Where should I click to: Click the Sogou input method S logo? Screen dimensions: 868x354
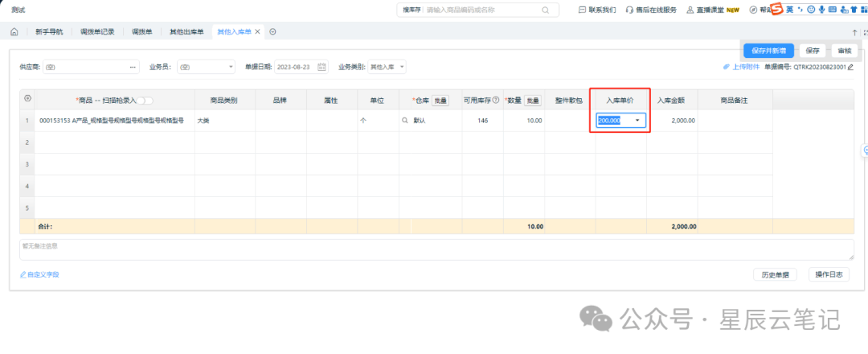click(x=776, y=9)
